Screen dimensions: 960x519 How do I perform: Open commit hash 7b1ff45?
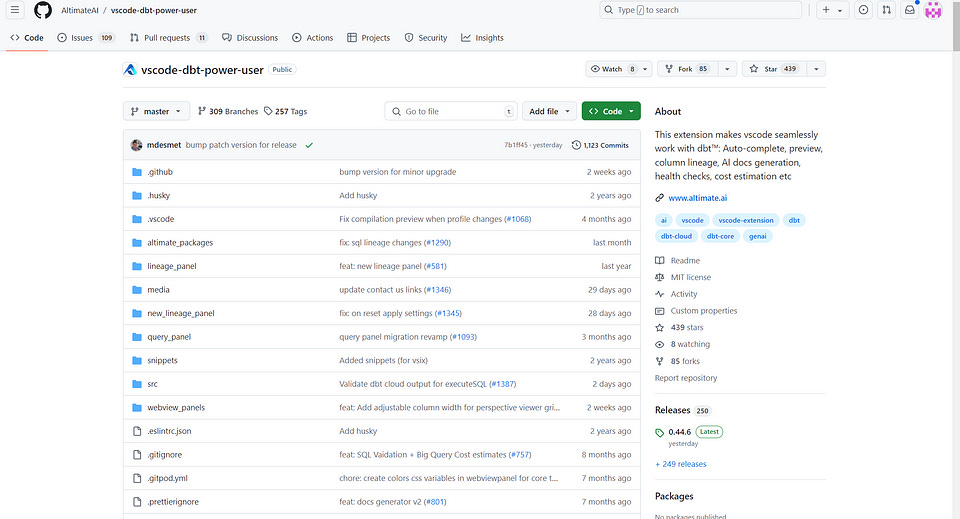coord(516,146)
